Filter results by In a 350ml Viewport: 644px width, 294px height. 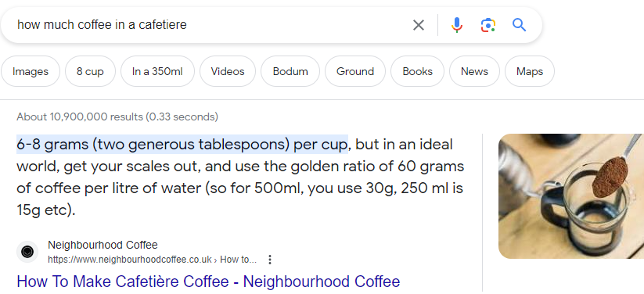[x=157, y=71]
